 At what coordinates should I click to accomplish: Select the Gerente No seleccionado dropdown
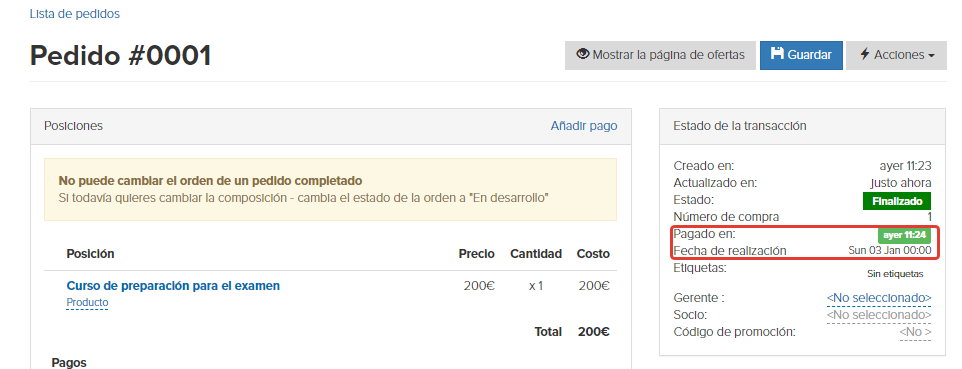pos(879,298)
